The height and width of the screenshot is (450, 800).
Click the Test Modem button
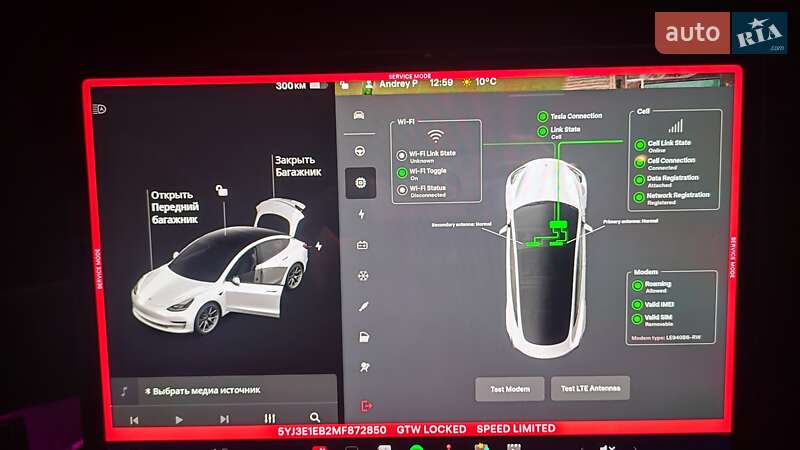[x=510, y=389]
